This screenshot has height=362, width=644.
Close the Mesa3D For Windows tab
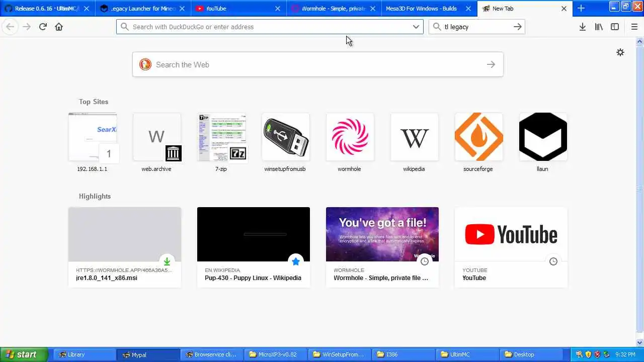[x=468, y=9]
